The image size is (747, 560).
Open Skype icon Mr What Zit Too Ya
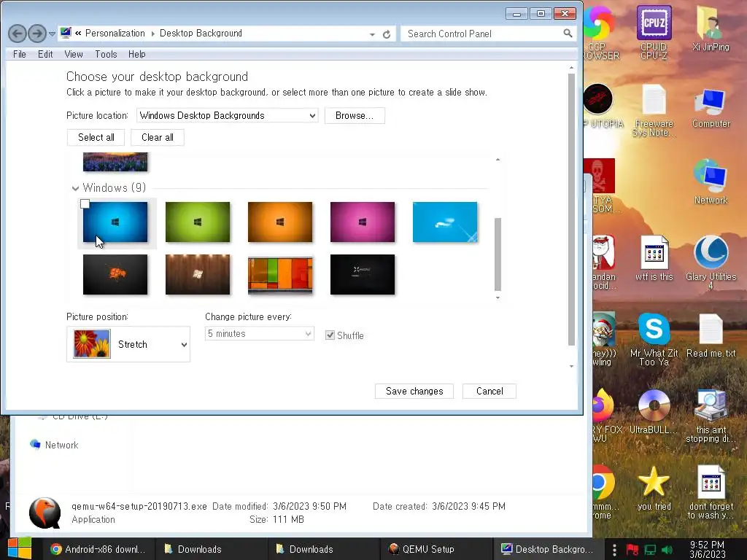tap(654, 339)
